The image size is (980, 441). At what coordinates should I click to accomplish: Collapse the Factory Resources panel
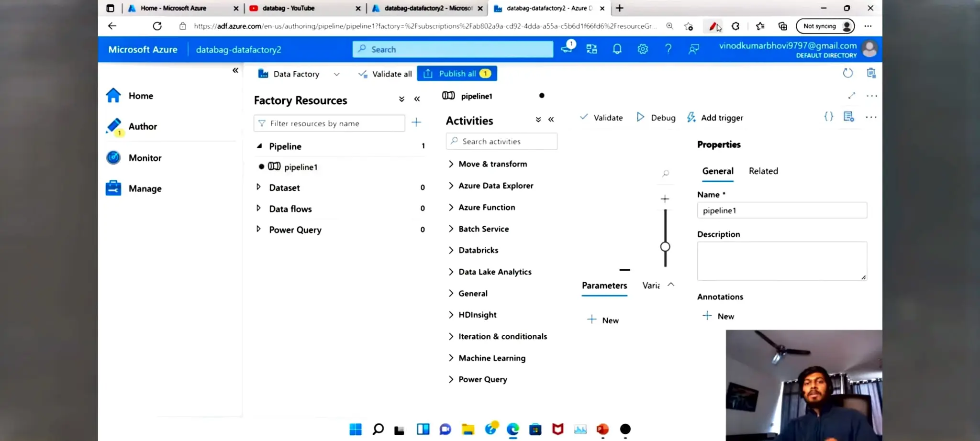pyautogui.click(x=417, y=99)
